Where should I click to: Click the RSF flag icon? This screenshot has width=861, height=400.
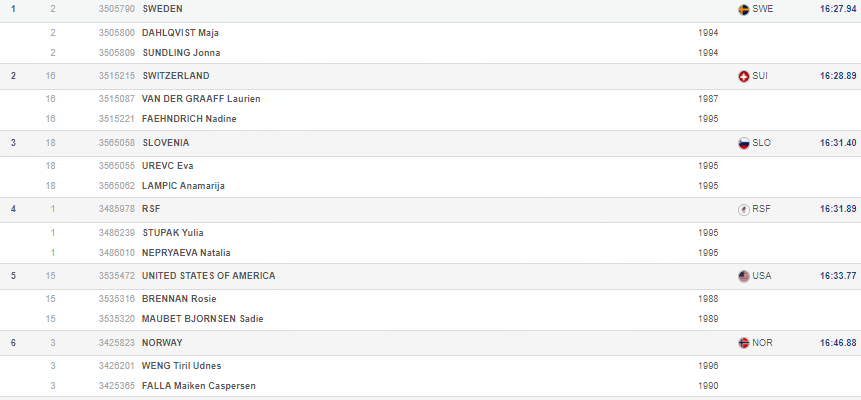[x=743, y=209]
